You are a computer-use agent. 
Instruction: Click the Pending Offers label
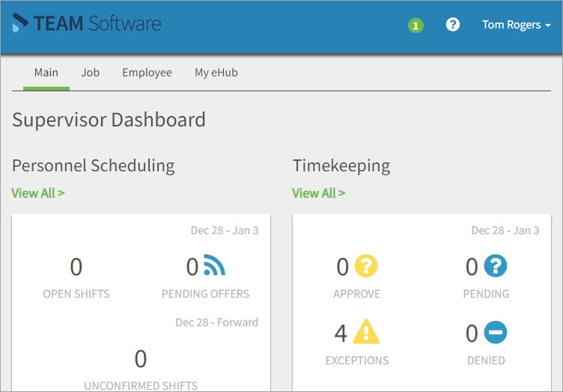click(205, 294)
